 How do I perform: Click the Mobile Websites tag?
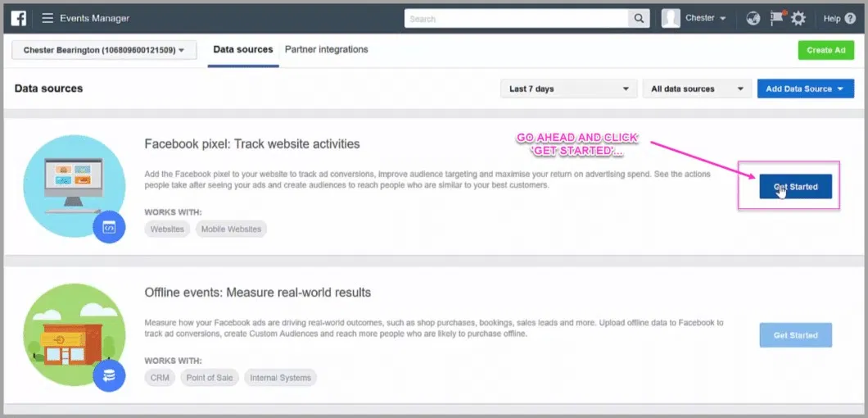click(231, 229)
